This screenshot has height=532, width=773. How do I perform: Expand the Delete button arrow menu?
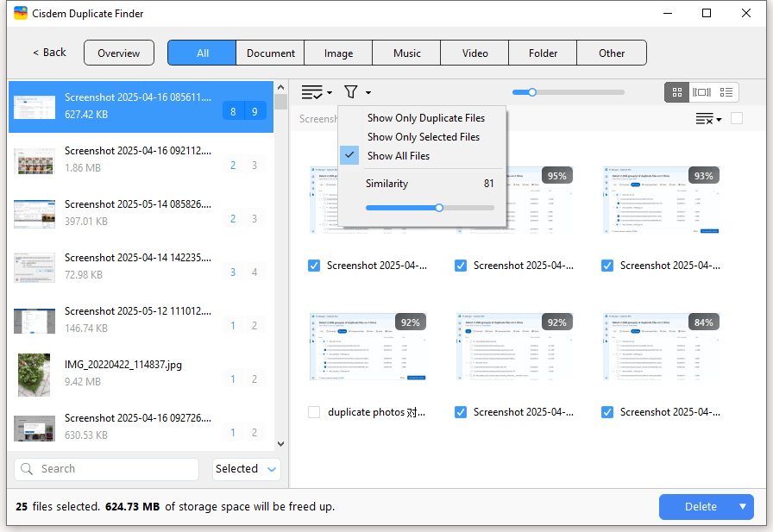tap(742, 507)
